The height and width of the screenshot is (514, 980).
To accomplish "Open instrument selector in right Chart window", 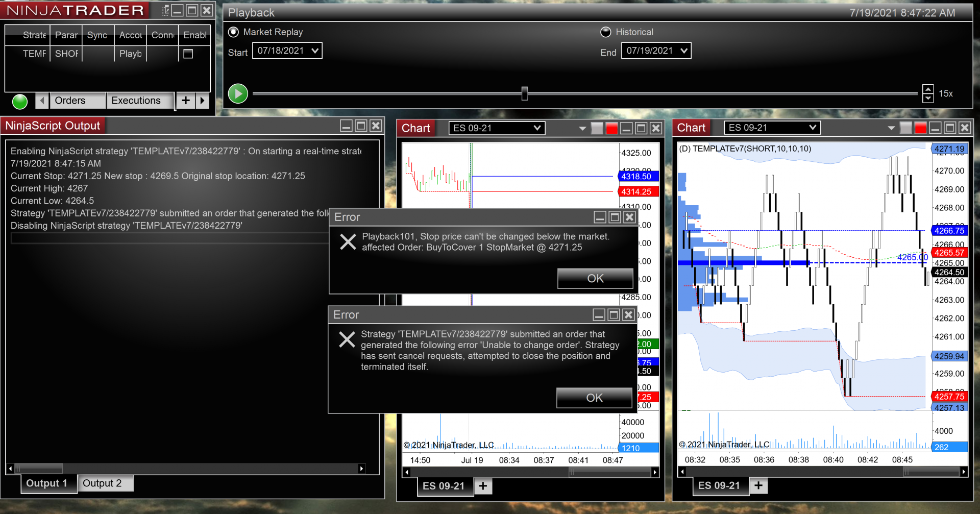I will (x=772, y=128).
